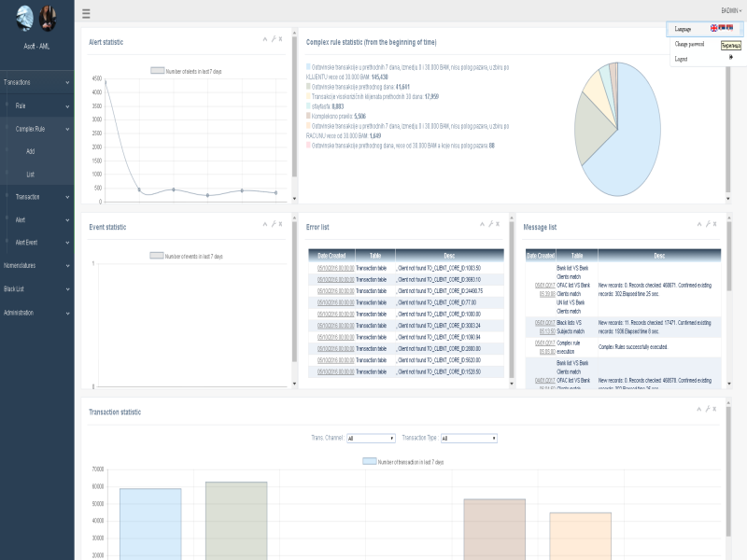Collapse the Error list panel with its chevron

(x=482, y=224)
